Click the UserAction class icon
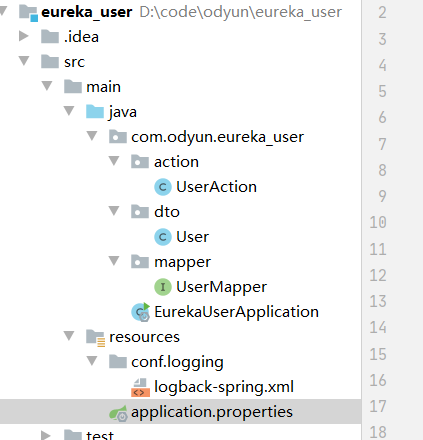This screenshot has width=423, height=440. (x=163, y=187)
